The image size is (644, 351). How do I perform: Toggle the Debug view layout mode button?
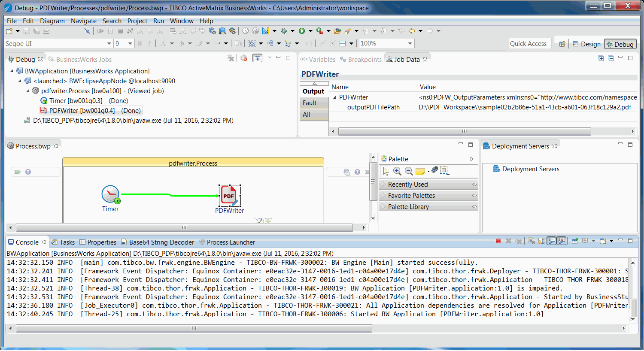(x=257, y=58)
